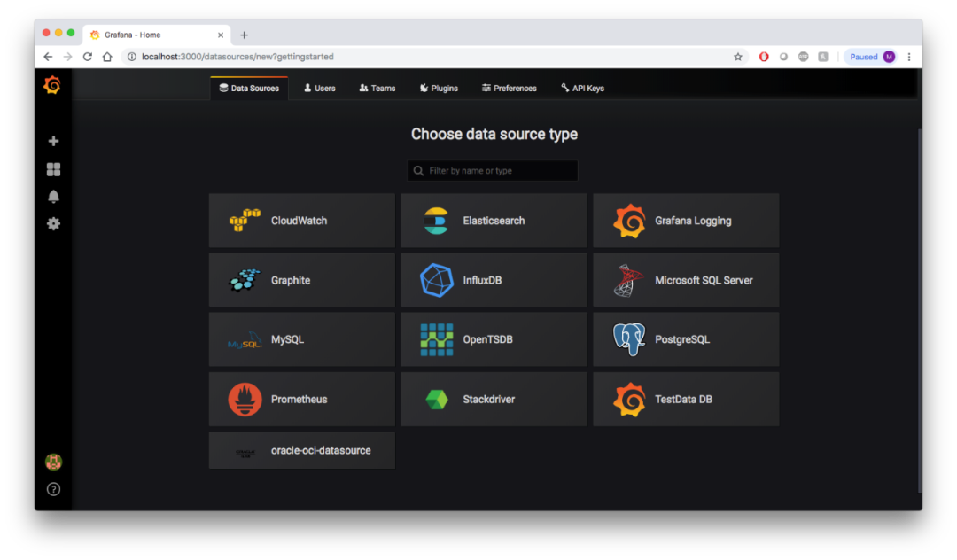Open the Help question mark icon

(x=54, y=489)
